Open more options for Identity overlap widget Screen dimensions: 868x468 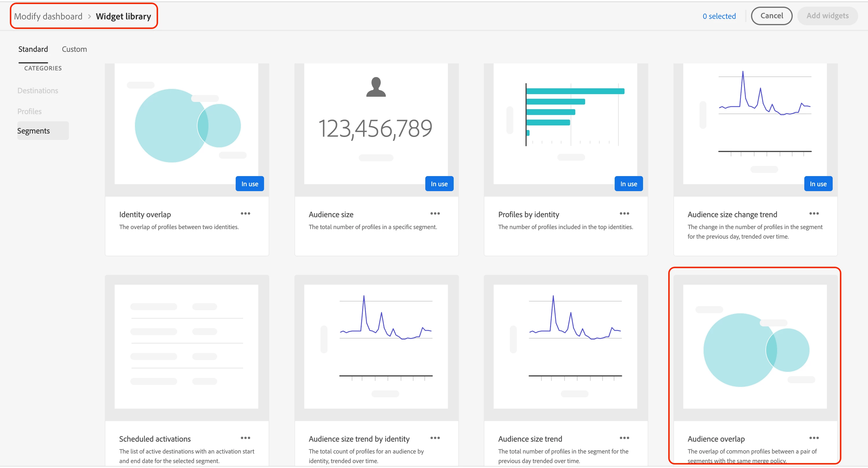pyautogui.click(x=245, y=213)
